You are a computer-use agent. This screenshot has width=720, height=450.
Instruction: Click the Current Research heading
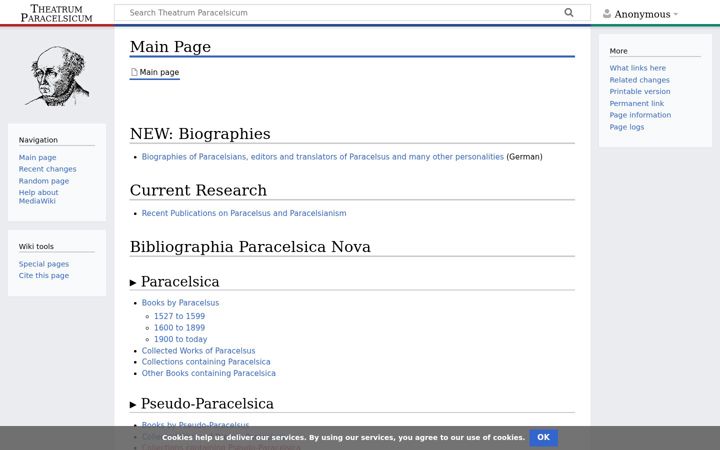click(198, 190)
